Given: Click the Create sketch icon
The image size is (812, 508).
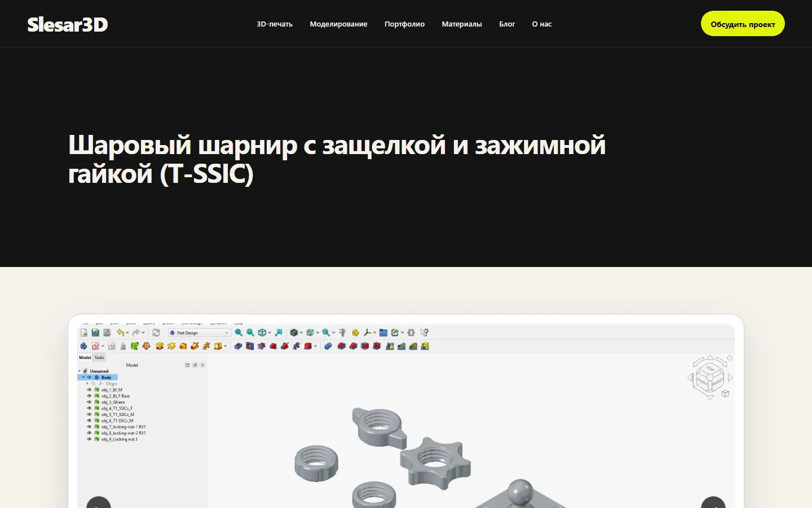Looking at the screenshot, I should (95, 346).
